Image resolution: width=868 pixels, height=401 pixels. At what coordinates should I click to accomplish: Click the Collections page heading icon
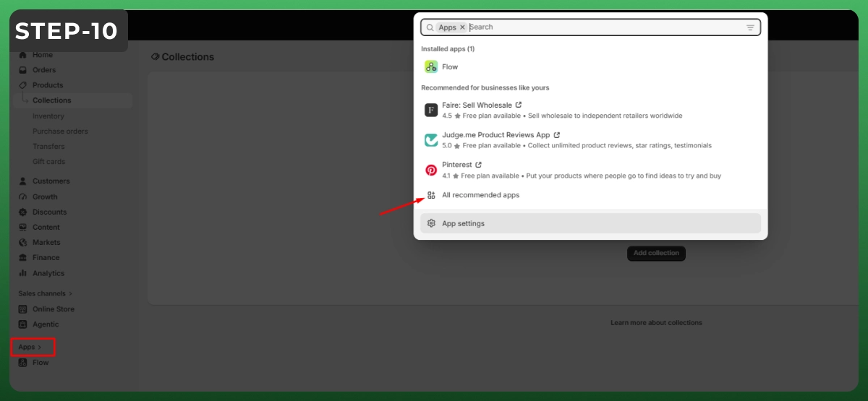click(x=155, y=56)
